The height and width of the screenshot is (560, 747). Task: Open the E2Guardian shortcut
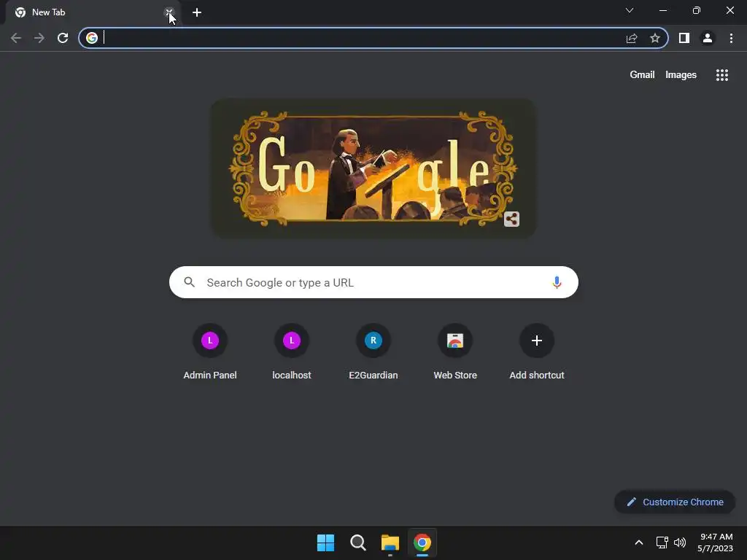point(373,352)
